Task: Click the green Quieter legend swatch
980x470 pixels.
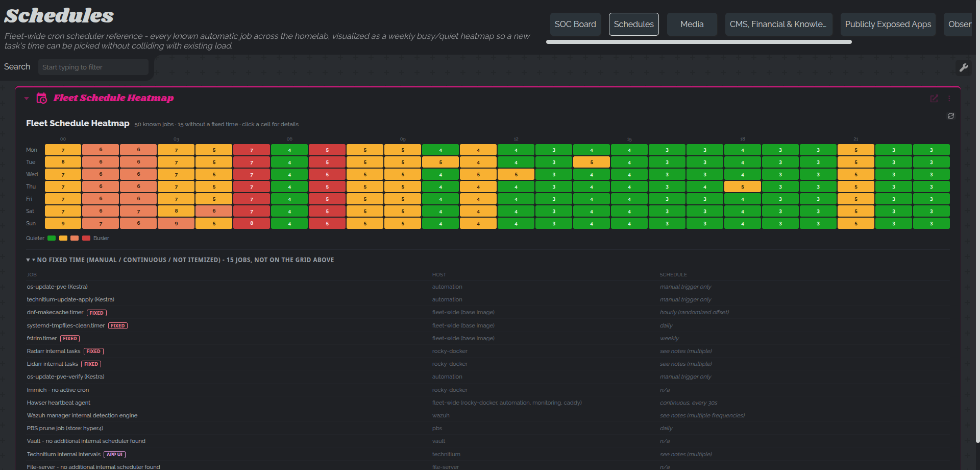Action: pos(52,238)
